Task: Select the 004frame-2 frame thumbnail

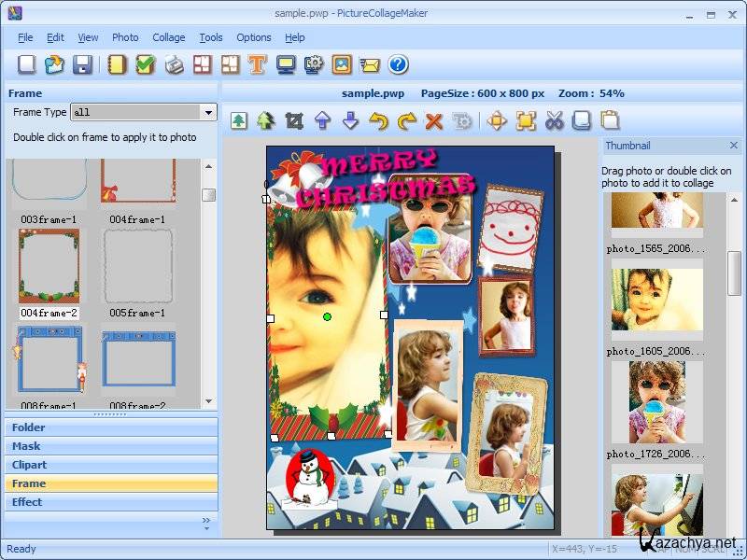Action: [x=49, y=266]
